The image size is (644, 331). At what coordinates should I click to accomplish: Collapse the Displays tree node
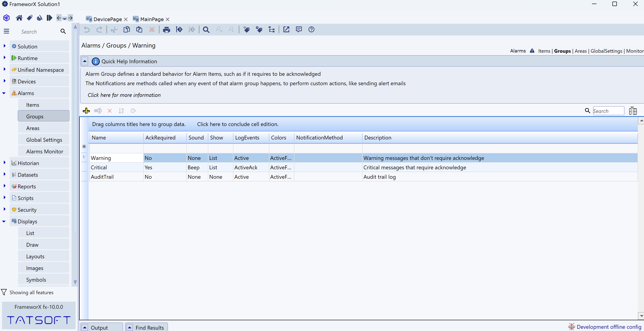point(4,221)
